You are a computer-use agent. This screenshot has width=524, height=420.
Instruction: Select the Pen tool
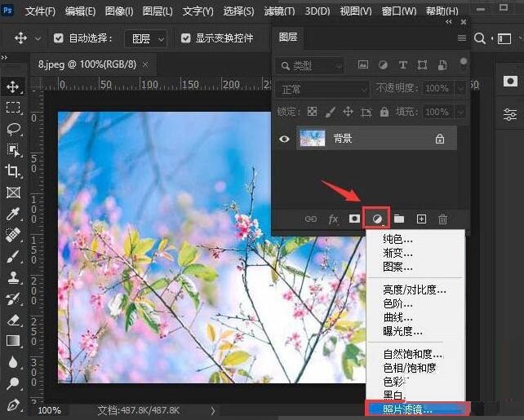coord(13,405)
